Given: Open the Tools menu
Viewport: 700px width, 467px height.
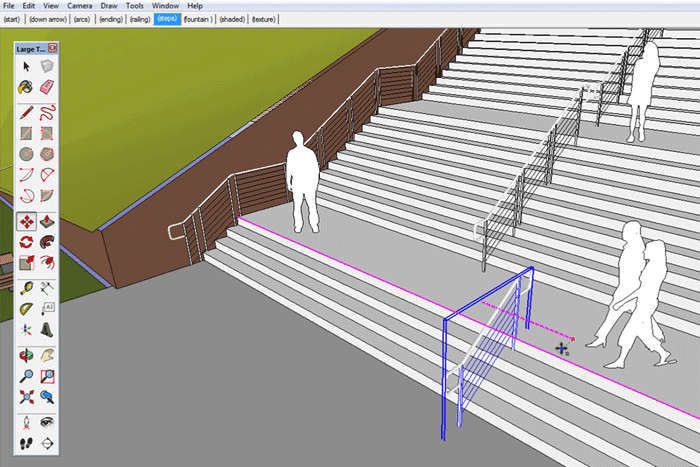Looking at the screenshot, I should pos(135,6).
